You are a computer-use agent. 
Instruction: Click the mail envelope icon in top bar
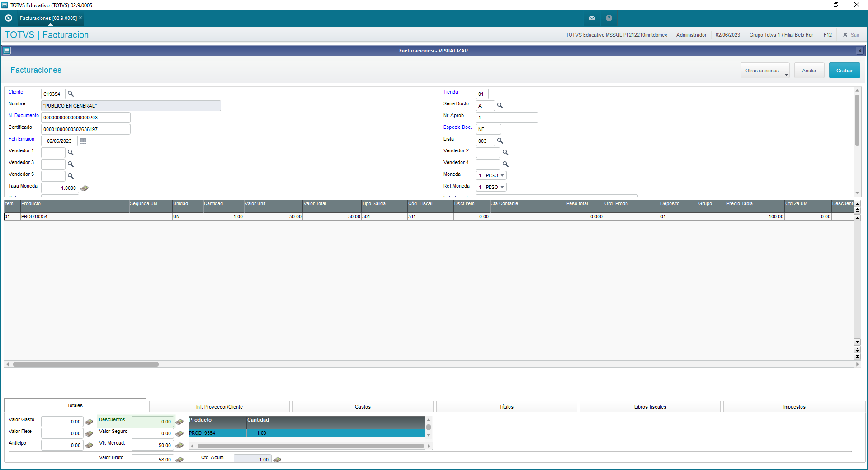tap(591, 18)
